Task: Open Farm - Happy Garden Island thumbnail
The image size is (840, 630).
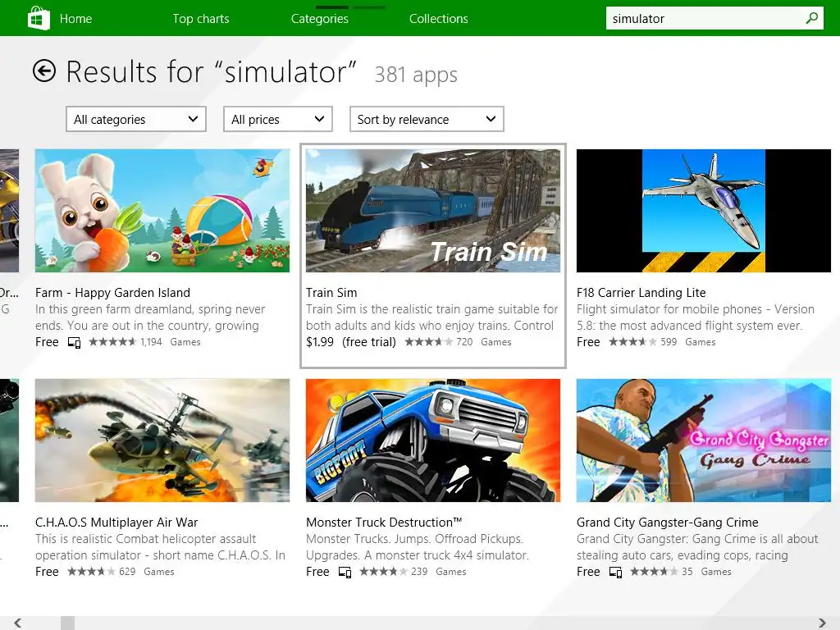Action: [162, 211]
